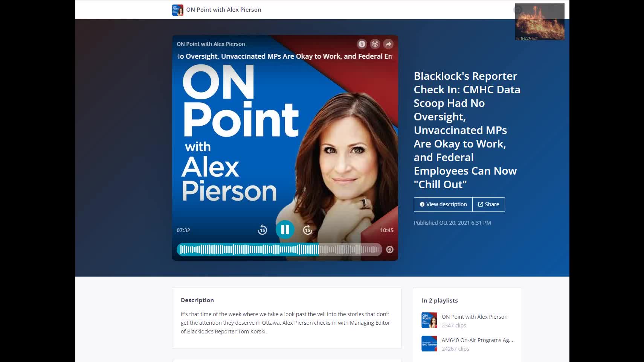The image size is (644, 362).
Task: Click the "24267 clips" count
Action: click(455, 349)
